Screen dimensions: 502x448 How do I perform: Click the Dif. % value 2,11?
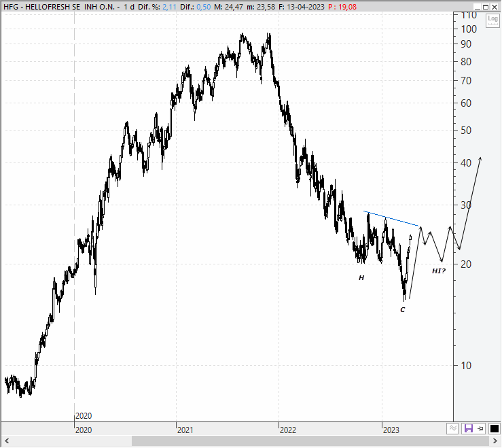169,7
